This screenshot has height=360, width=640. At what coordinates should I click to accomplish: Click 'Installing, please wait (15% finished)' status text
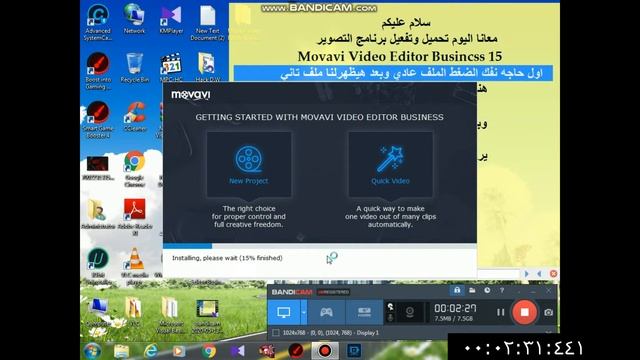pos(227,258)
